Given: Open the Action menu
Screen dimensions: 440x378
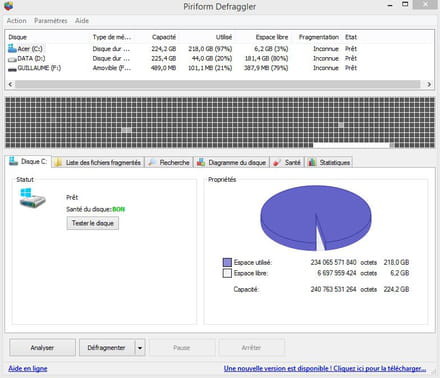Looking at the screenshot, I should coord(17,21).
